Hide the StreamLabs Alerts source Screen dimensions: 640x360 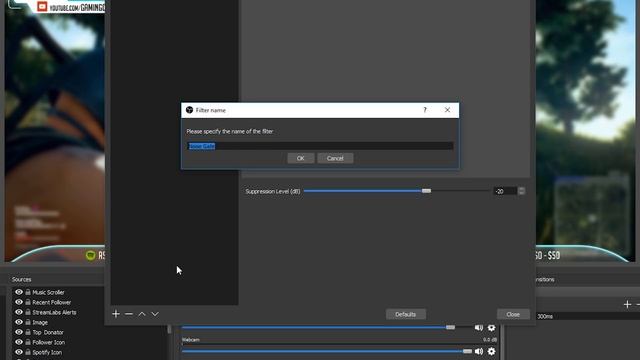tap(19, 312)
